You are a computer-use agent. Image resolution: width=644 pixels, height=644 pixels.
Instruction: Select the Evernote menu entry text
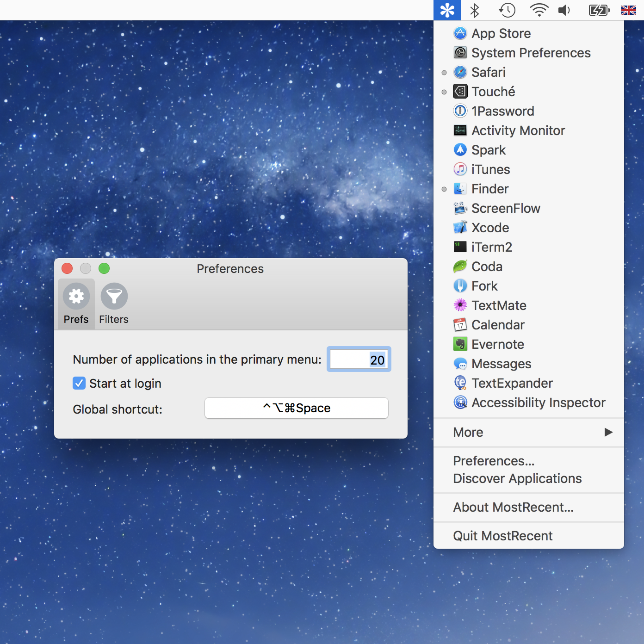click(x=498, y=344)
